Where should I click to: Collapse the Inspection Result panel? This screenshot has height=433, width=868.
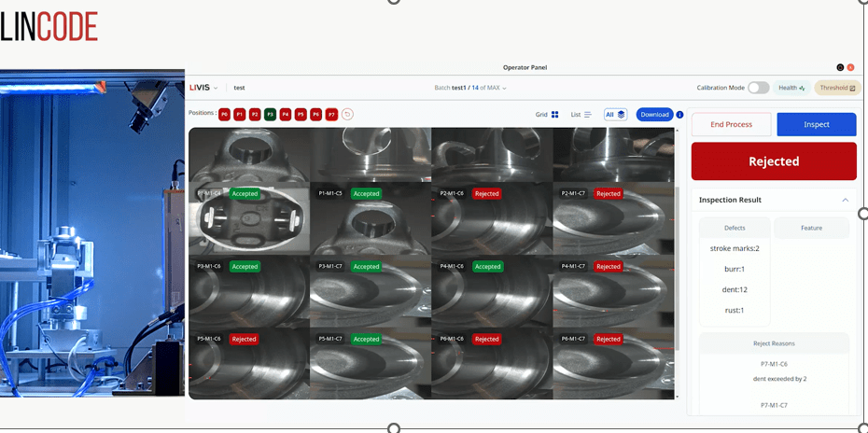tap(845, 200)
